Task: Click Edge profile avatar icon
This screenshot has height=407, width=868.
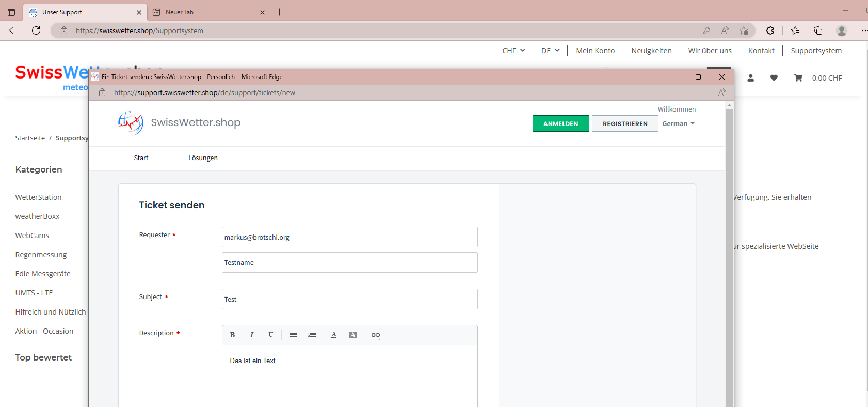Action: (x=842, y=30)
